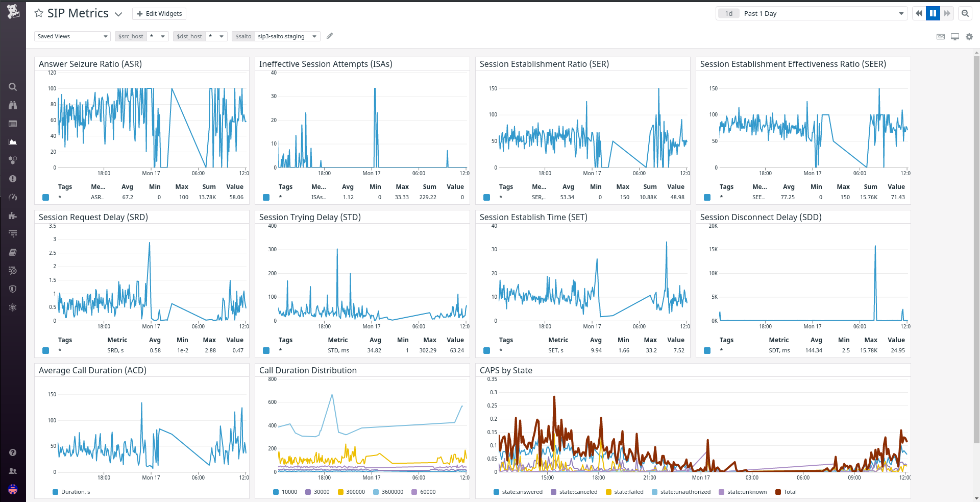The height and width of the screenshot is (502, 980).
Task: Open the Help menu in the sidebar
Action: pos(13,452)
